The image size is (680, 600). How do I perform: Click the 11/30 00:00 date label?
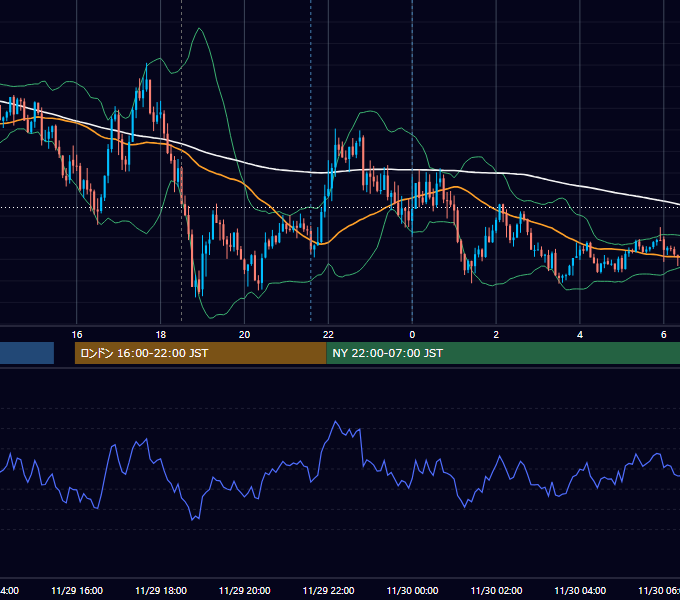(x=412, y=590)
